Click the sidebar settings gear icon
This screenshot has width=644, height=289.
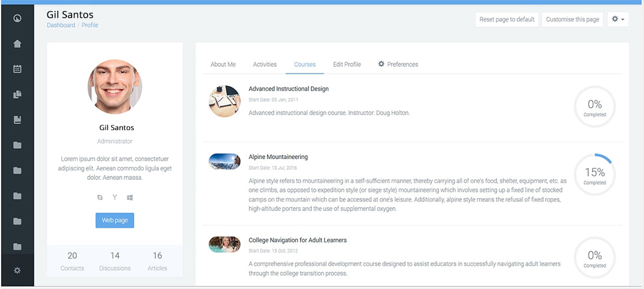click(x=17, y=270)
